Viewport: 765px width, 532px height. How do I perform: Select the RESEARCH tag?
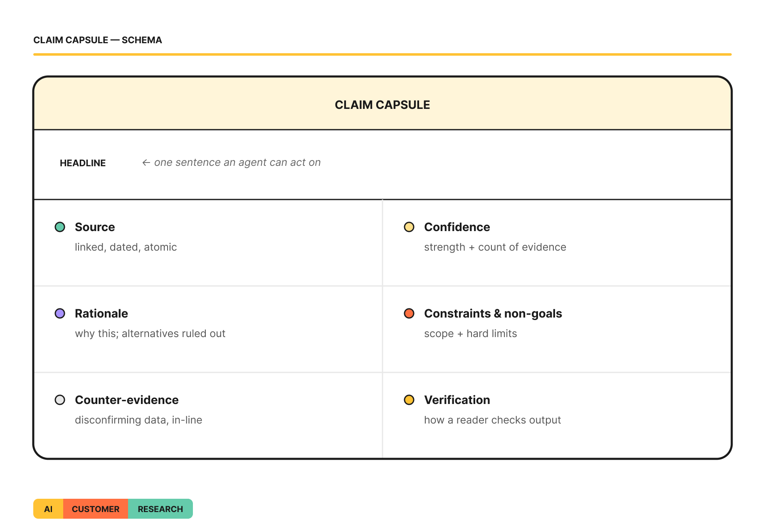(160, 509)
